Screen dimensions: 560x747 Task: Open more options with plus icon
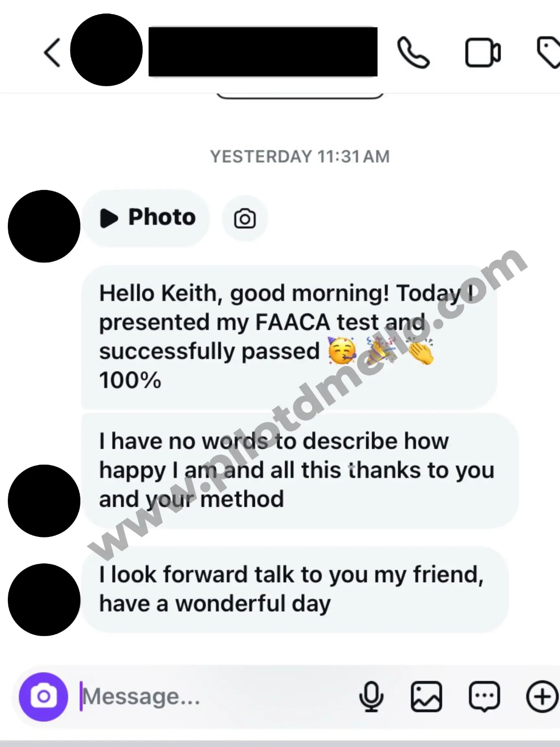(542, 696)
